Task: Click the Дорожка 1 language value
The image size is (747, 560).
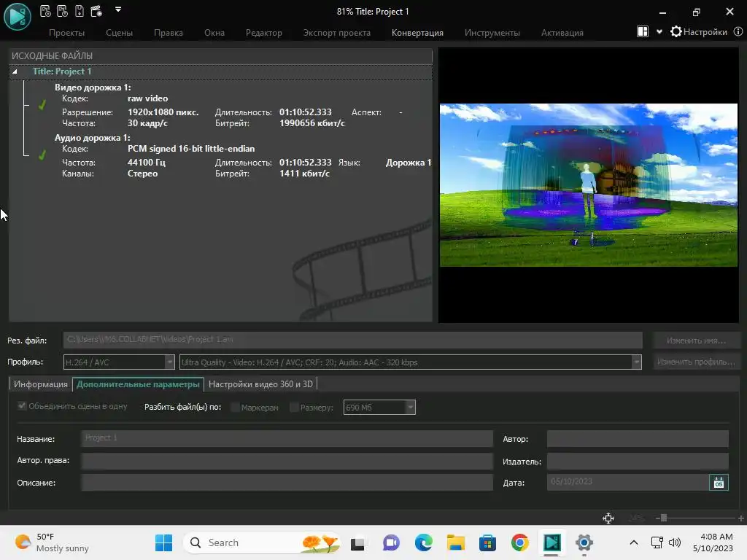Action: 409,163
